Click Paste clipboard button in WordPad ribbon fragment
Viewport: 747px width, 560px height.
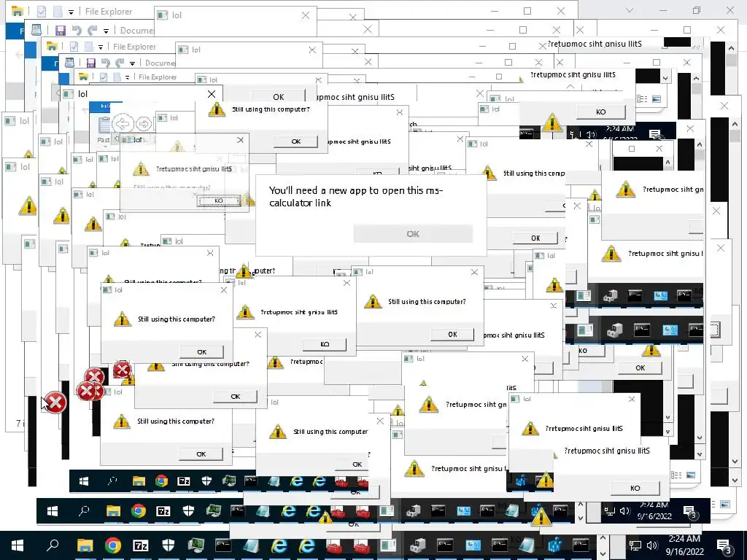pyautogui.click(x=104, y=130)
